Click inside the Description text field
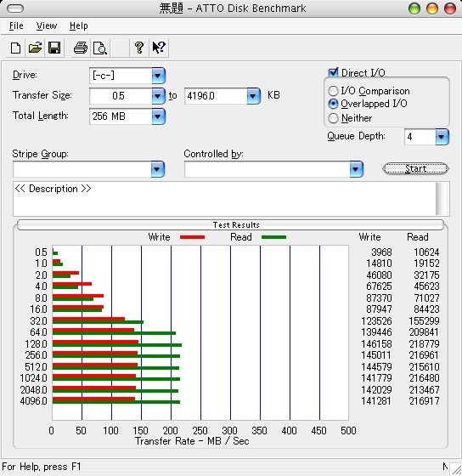 tap(224, 199)
